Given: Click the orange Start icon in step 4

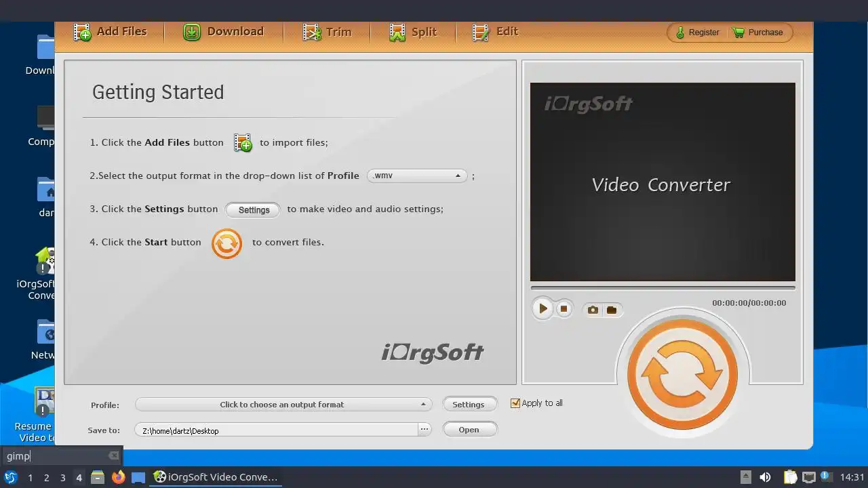Looking at the screenshot, I should point(226,243).
